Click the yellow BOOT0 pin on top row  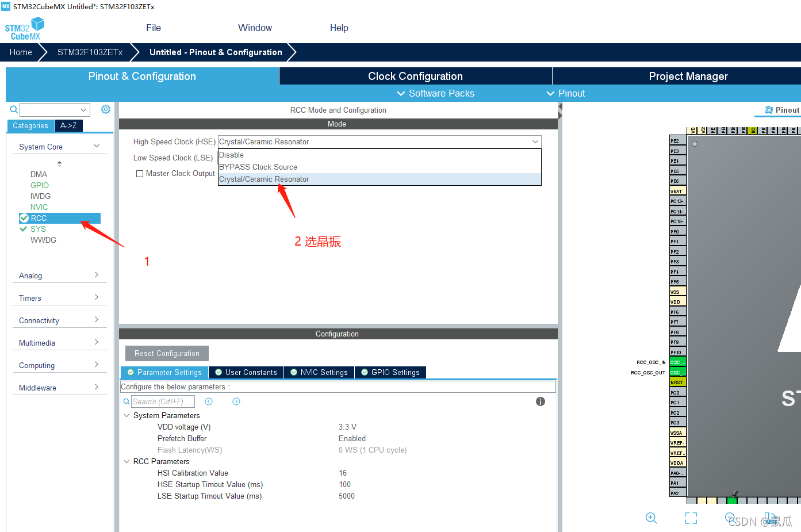coord(752,131)
